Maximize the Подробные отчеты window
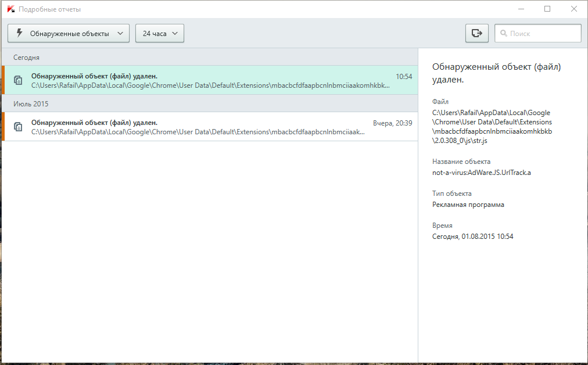The height and width of the screenshot is (365, 588). pyautogui.click(x=547, y=9)
